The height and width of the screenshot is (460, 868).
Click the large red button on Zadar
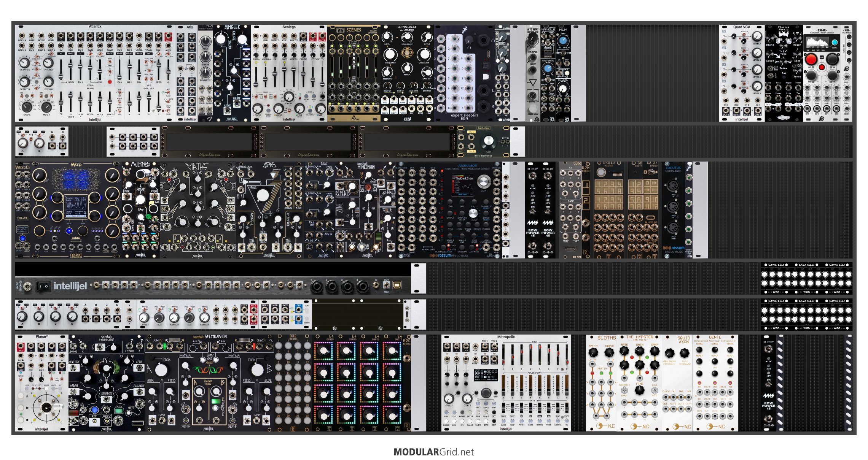coord(811,59)
